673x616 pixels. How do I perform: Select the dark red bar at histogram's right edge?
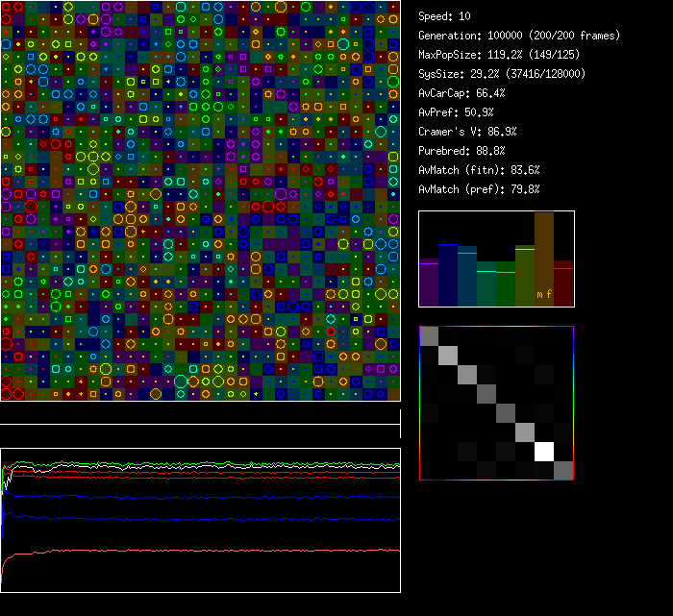[563, 283]
